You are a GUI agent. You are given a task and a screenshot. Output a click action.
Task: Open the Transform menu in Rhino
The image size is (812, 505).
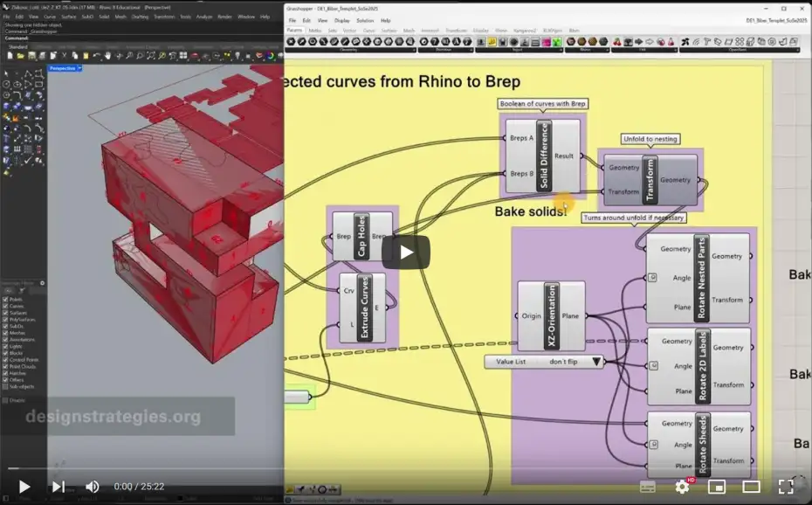[163, 17]
